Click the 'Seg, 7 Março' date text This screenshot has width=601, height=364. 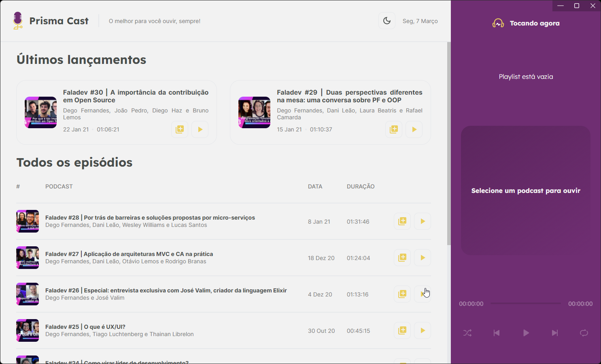(x=420, y=21)
